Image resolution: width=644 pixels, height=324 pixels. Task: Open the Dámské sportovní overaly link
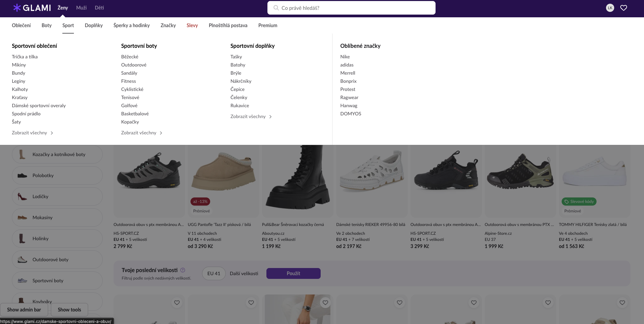click(39, 106)
